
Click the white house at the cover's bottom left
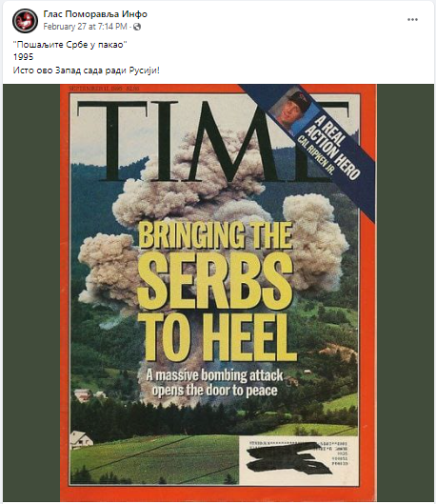[80, 439]
